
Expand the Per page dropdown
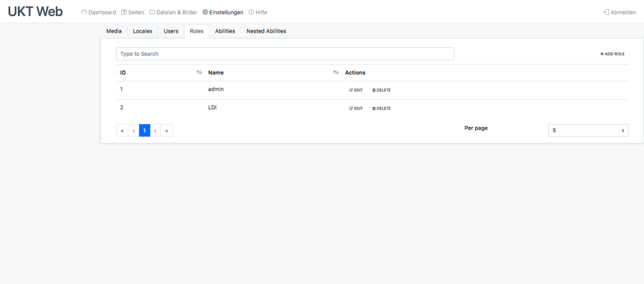tap(588, 130)
